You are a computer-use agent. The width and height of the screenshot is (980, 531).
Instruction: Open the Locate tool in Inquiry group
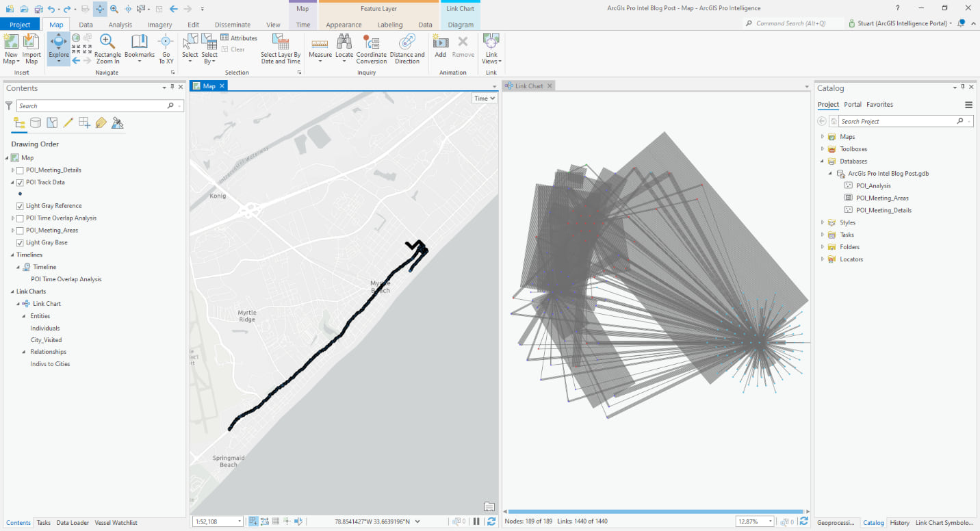344,48
